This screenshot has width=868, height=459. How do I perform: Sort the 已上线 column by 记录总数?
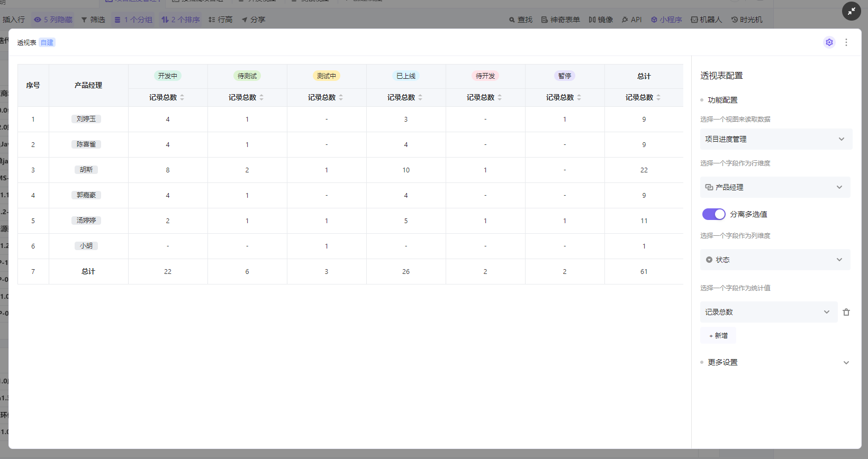[420, 97]
